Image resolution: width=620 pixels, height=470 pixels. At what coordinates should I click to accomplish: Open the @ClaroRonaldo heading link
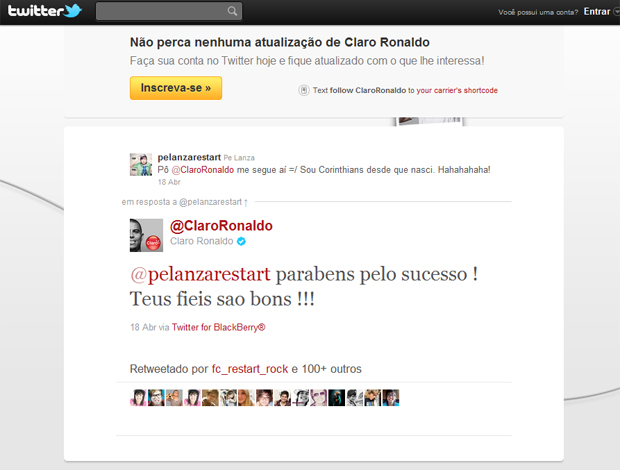(x=221, y=226)
